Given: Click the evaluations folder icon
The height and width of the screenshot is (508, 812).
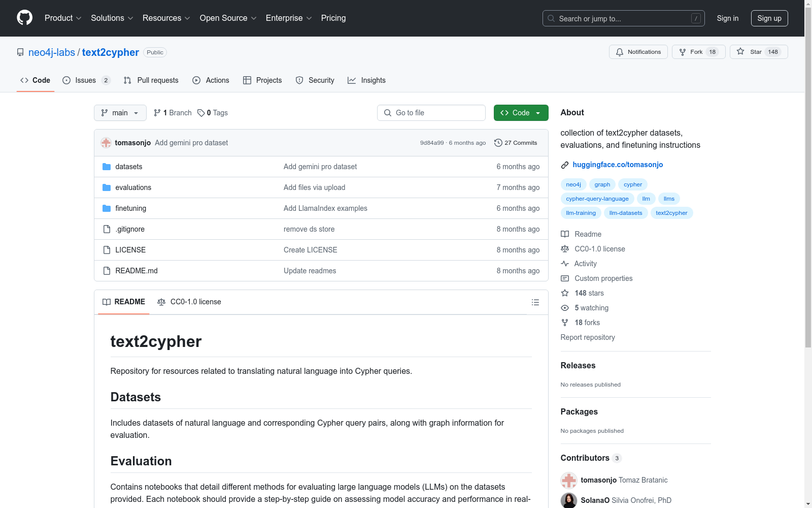Looking at the screenshot, I should [107, 187].
